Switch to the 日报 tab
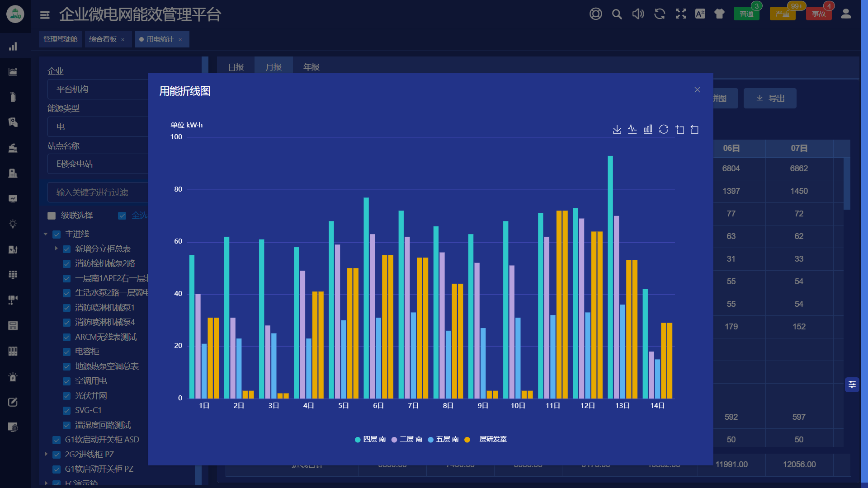Viewport: 868px width, 488px height. click(236, 67)
